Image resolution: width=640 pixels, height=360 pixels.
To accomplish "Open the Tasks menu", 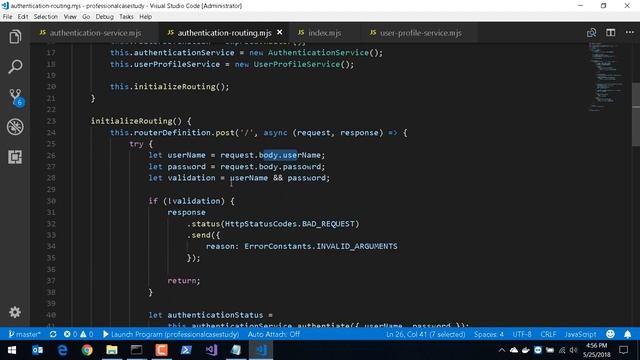I will [x=126, y=17].
